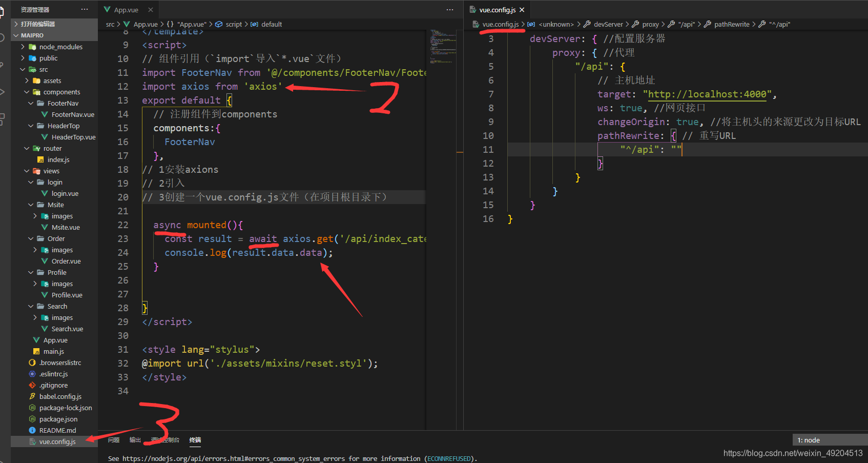Click the file icon beside vue.config.js in the tree
The height and width of the screenshot is (463, 868).
tap(32, 441)
